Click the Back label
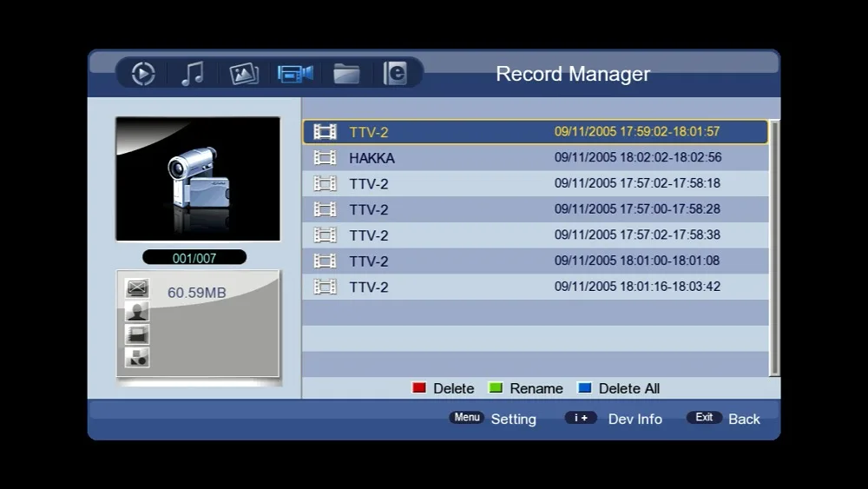Viewport: 868px width, 489px height. coord(744,420)
